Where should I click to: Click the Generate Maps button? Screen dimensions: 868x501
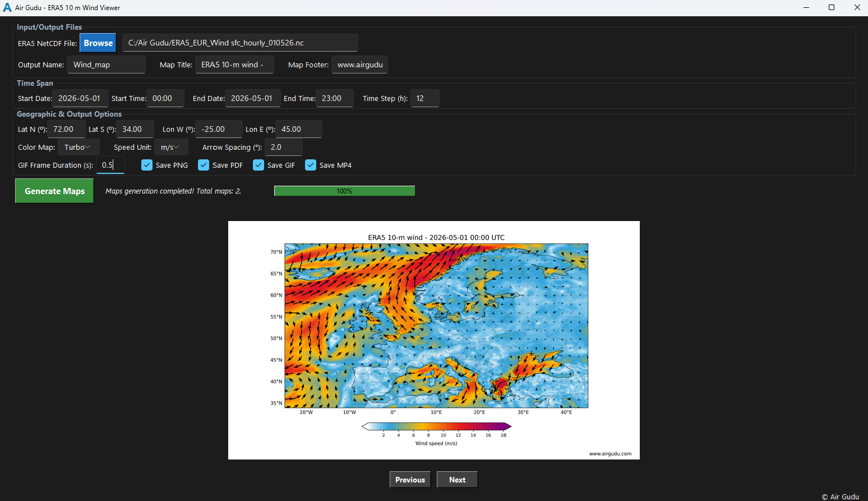click(54, 191)
